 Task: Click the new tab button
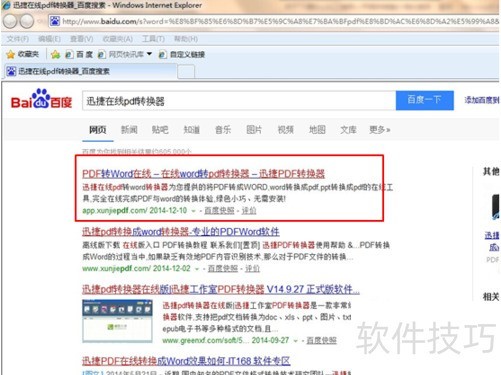pos(186,72)
